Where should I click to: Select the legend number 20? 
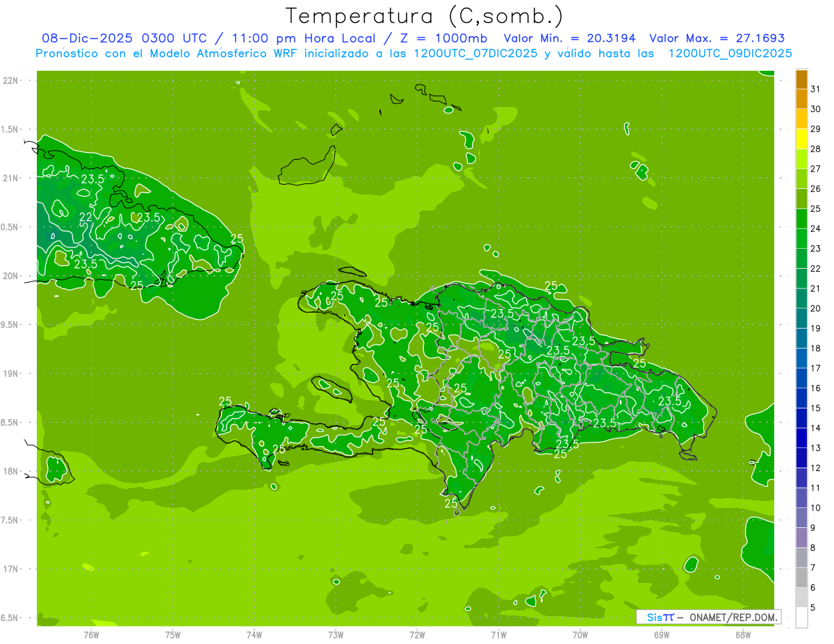[816, 308]
